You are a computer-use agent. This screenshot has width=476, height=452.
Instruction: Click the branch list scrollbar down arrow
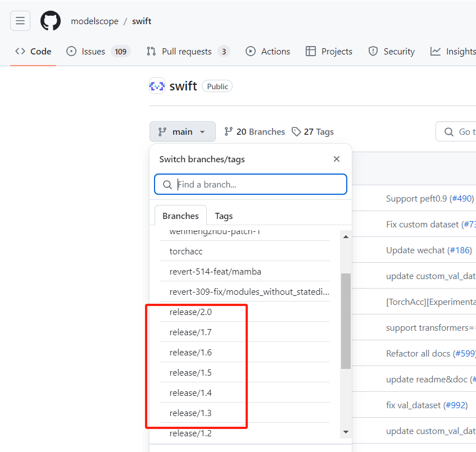coord(346,432)
